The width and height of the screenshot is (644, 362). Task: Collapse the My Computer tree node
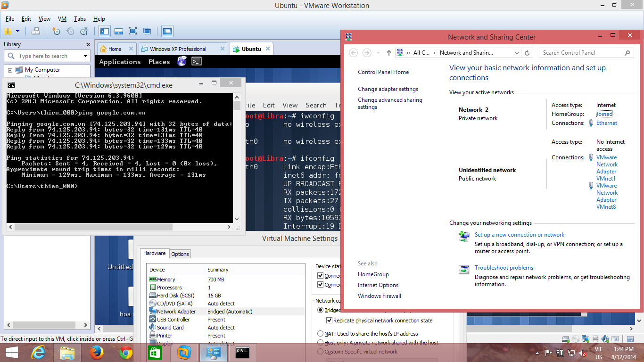[10, 70]
